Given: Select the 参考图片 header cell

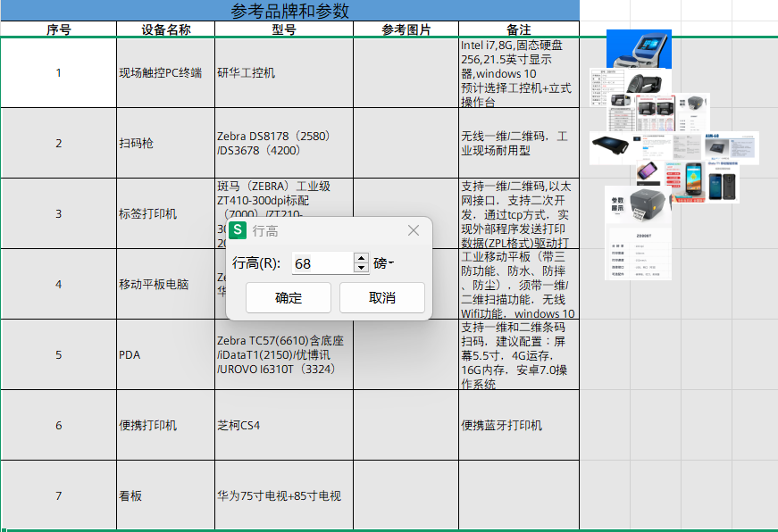Looking at the screenshot, I should (x=406, y=29).
